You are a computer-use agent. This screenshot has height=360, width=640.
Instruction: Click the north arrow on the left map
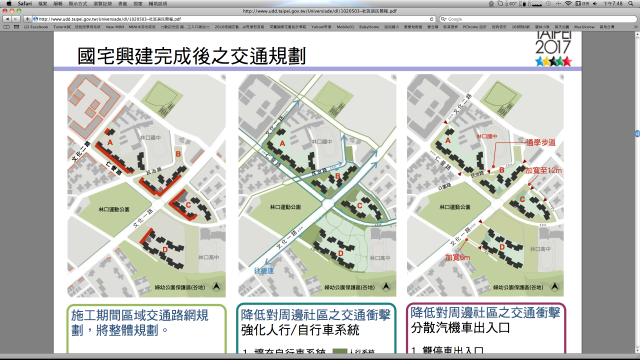216,287
